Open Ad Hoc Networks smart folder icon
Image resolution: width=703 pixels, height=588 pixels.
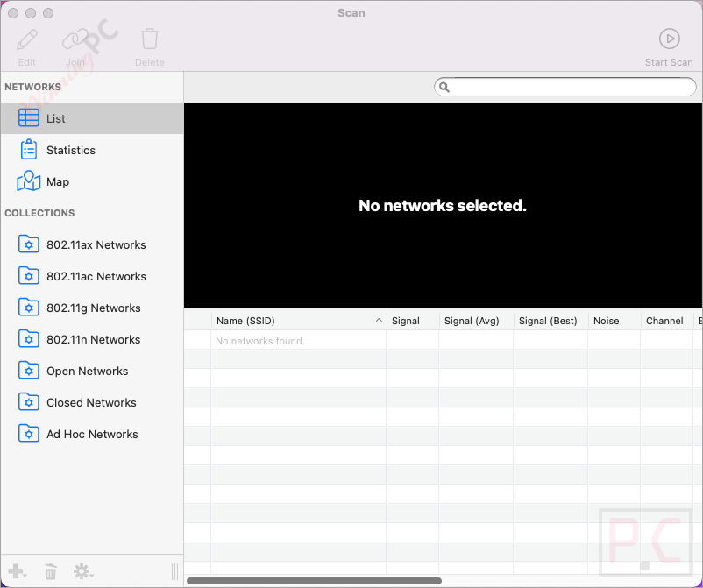pyautogui.click(x=29, y=434)
